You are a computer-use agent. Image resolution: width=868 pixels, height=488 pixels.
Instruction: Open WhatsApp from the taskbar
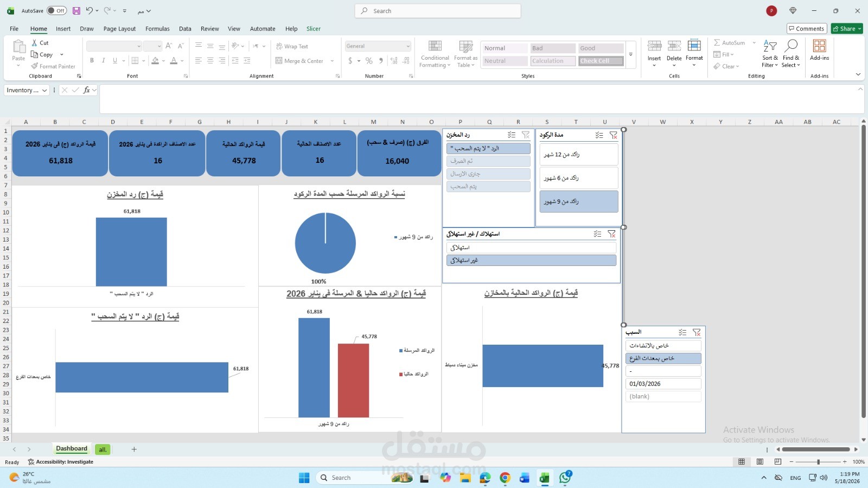(x=565, y=478)
